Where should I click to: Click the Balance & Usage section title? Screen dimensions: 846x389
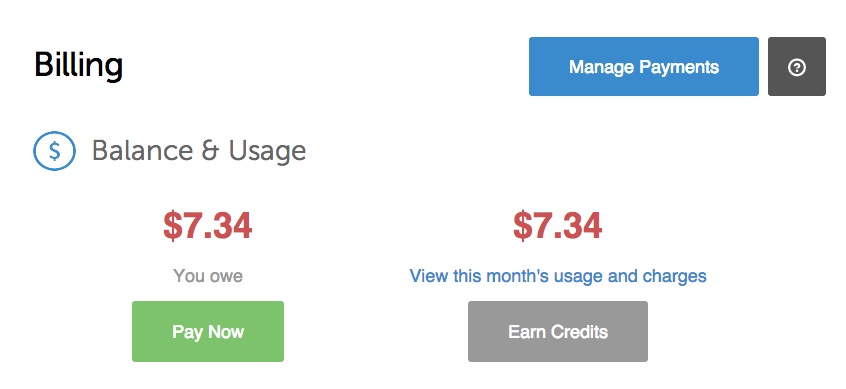tap(199, 151)
